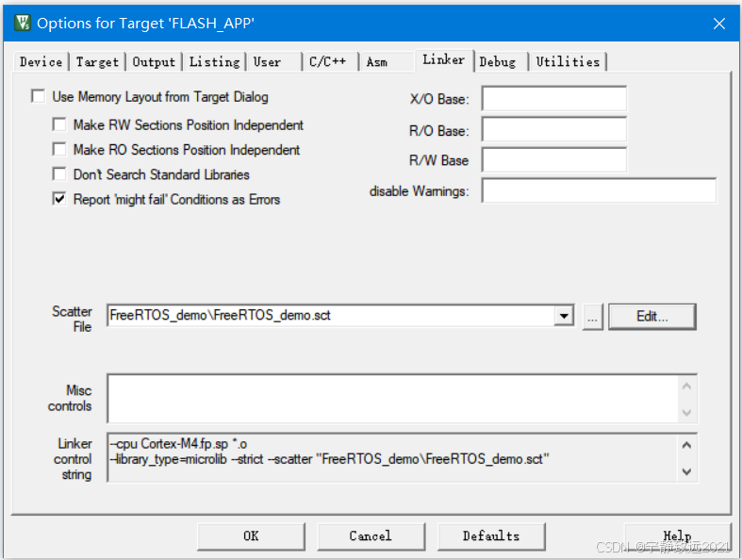Click the Scatter File path text box
The height and width of the screenshot is (560, 742).
point(331,316)
